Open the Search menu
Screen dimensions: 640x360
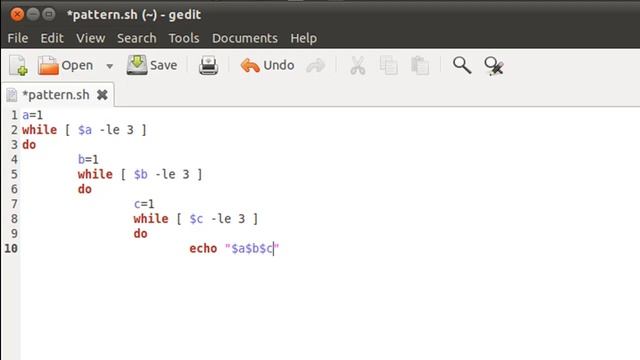click(x=137, y=38)
